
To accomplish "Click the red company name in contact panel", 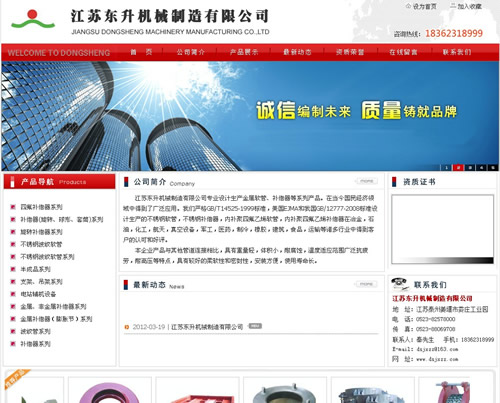I will (432, 298).
